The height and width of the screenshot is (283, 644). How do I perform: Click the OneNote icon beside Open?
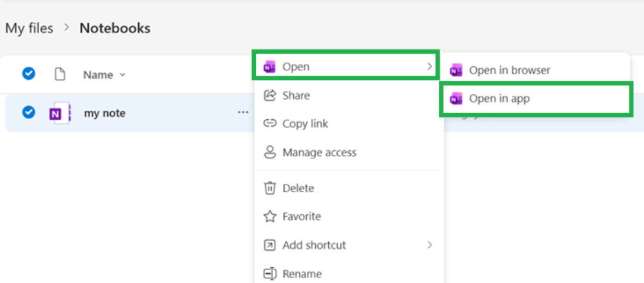[270, 67]
